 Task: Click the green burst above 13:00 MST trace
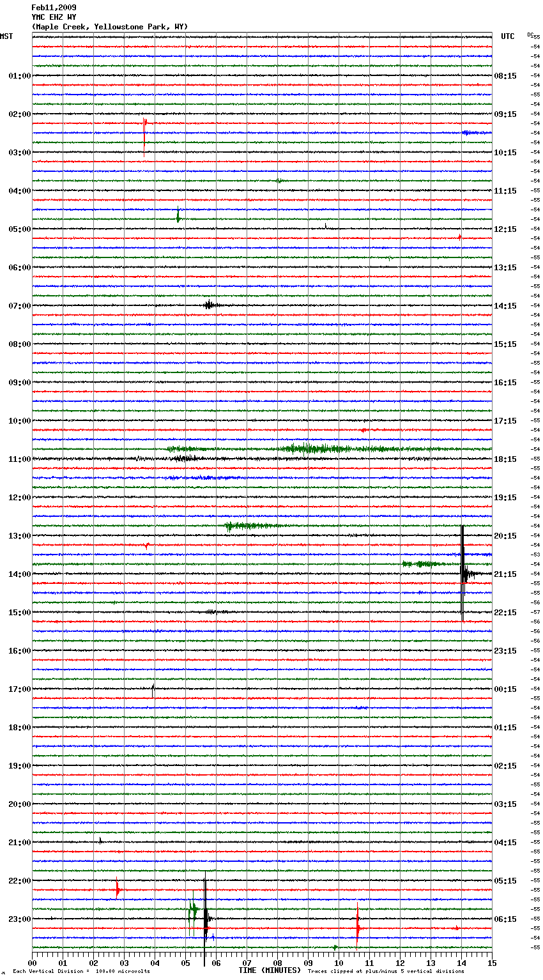click(x=249, y=526)
